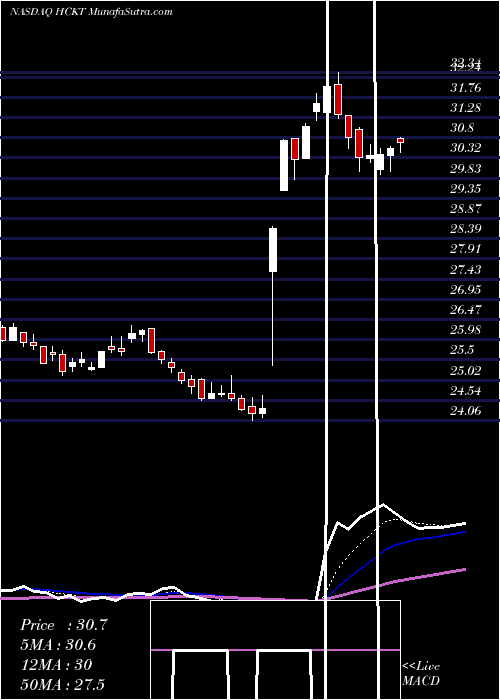Click the 50MA : 27.5 readout
Viewport: 500px width, 700px height.
(x=62, y=684)
